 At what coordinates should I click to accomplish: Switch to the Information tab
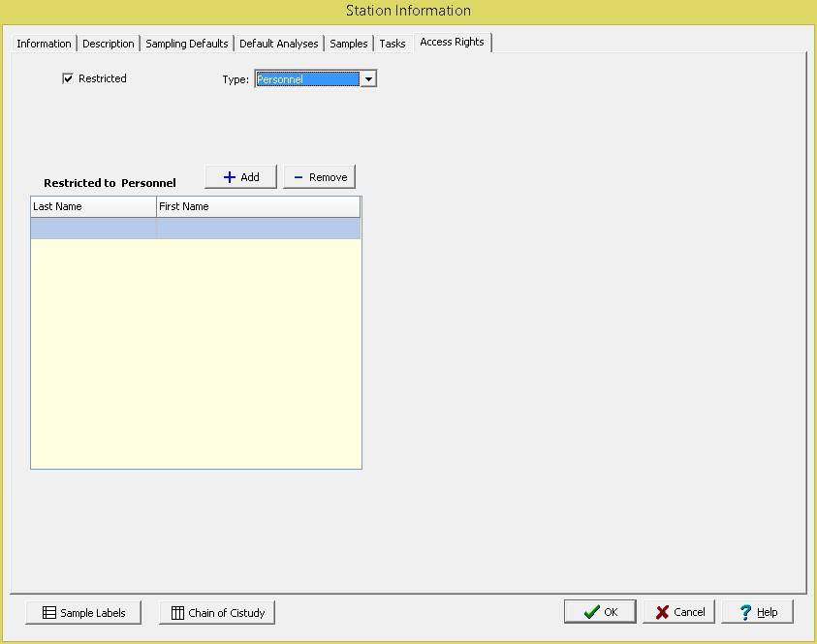(x=44, y=44)
